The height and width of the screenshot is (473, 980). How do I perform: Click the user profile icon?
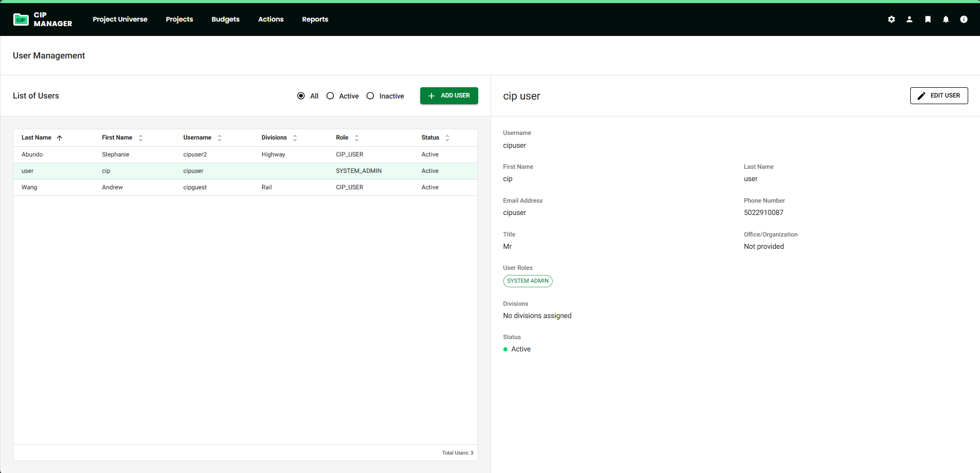click(x=909, y=19)
